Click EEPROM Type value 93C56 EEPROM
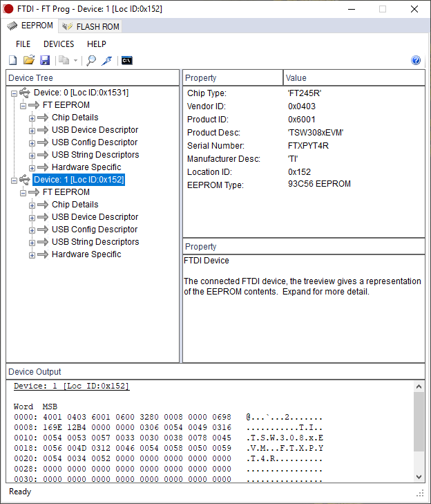 pyautogui.click(x=319, y=184)
